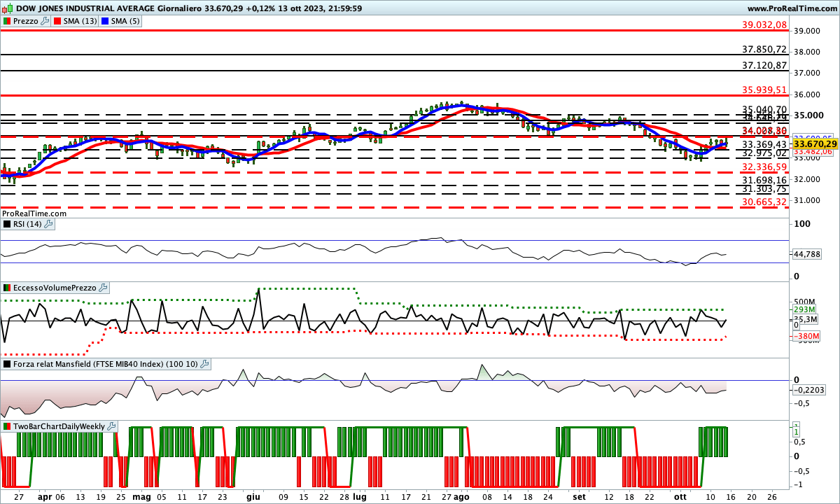Viewport: 840px width, 504px height.
Task: Open the RSI (14) configuration wrench
Action: [47, 223]
